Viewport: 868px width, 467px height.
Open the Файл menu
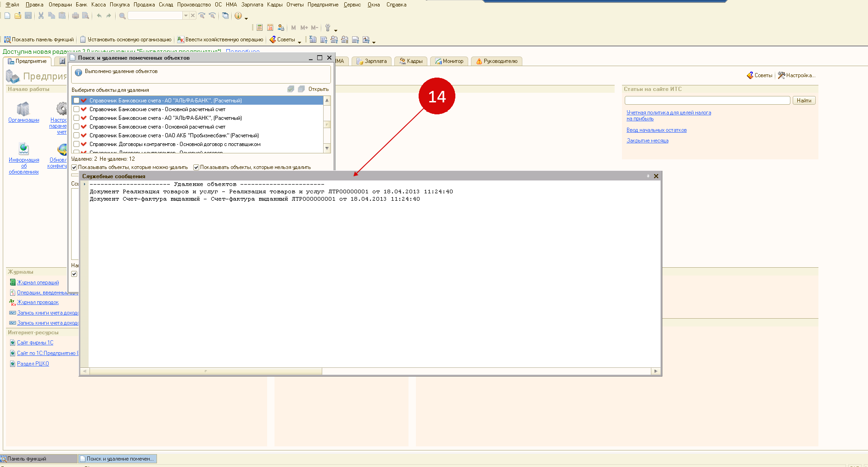pos(12,5)
